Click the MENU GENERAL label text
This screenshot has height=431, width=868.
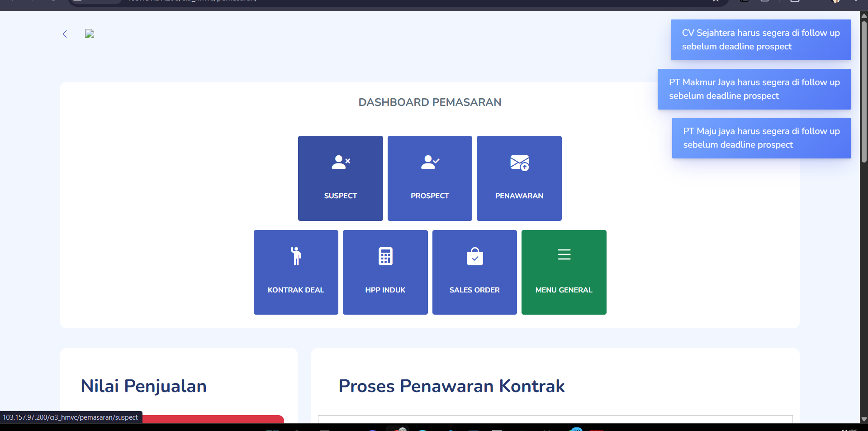click(x=564, y=290)
